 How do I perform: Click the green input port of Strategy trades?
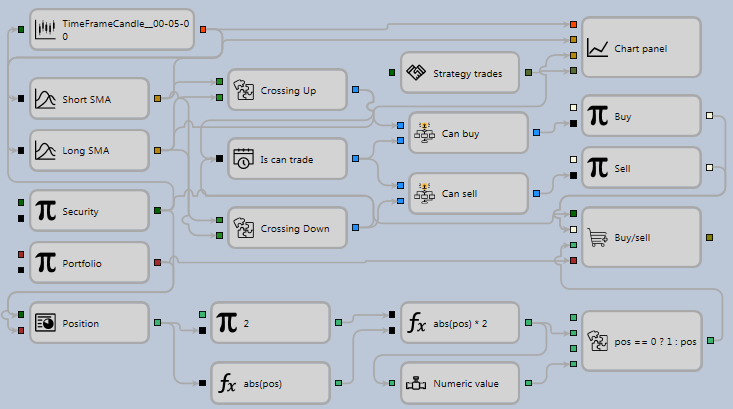click(392, 72)
